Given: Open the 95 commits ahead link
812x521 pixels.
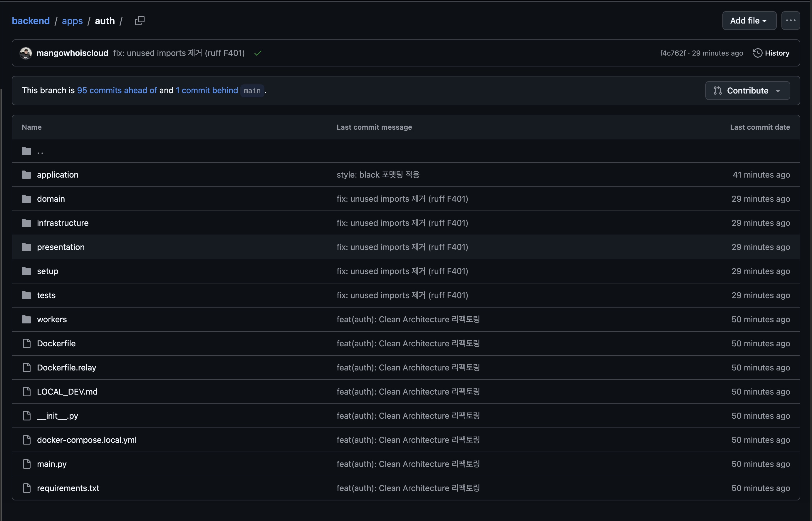Looking at the screenshot, I should pos(117,90).
